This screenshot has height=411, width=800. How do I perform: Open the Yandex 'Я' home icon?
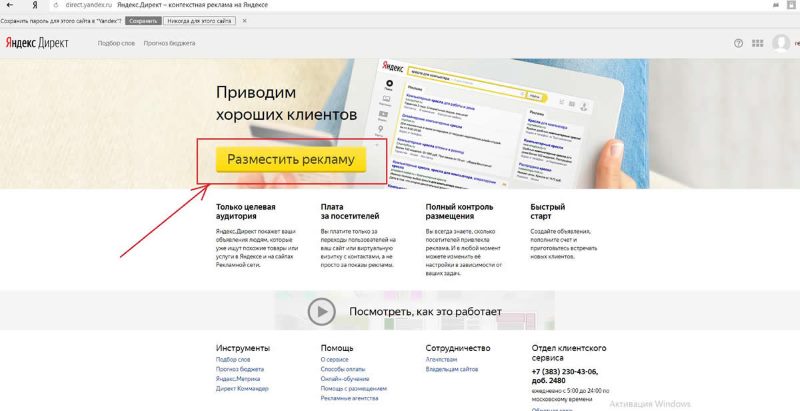pyautogui.click(x=35, y=5)
